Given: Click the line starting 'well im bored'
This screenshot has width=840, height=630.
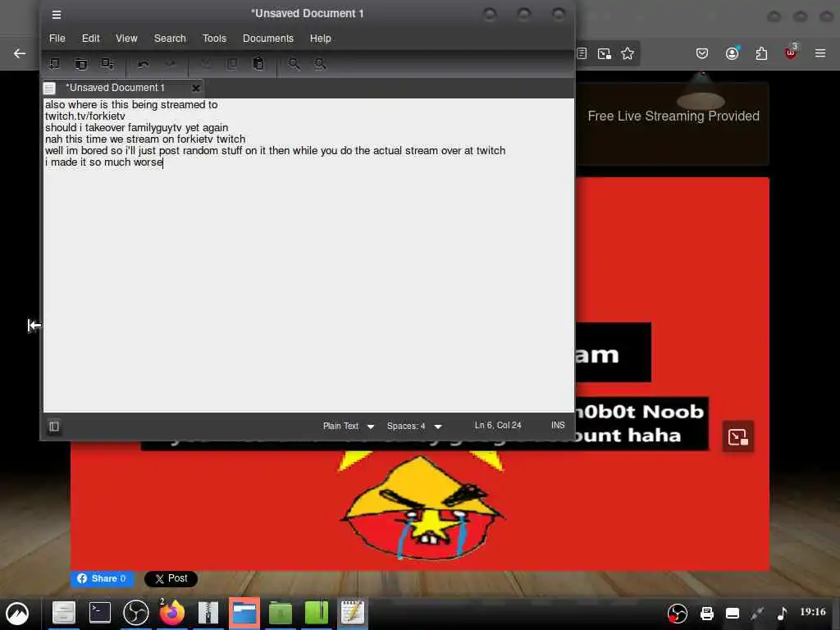Looking at the screenshot, I should click(x=276, y=151).
